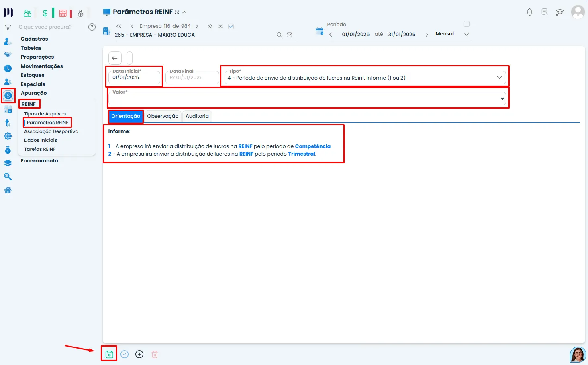Screen dimensions: 588x365
Task: Toggle the checkbox next to company navigator
Action: (x=231, y=27)
